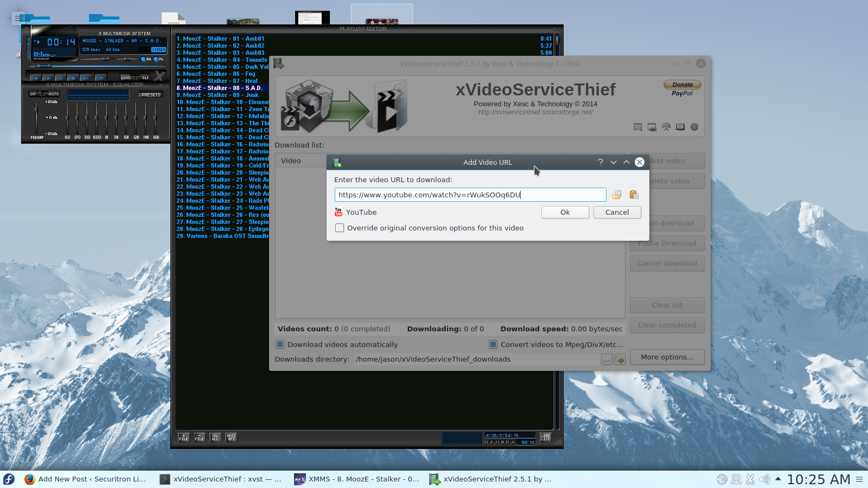Paste URL from clipboard icon in dialog

tap(634, 195)
